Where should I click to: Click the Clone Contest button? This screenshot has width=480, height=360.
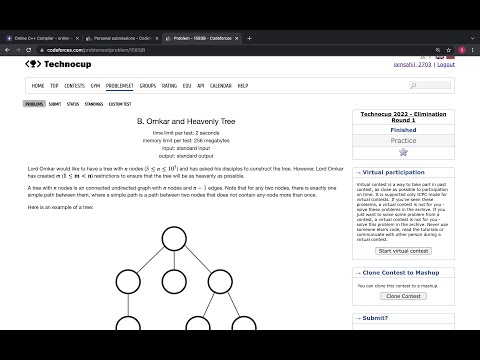[403, 296]
